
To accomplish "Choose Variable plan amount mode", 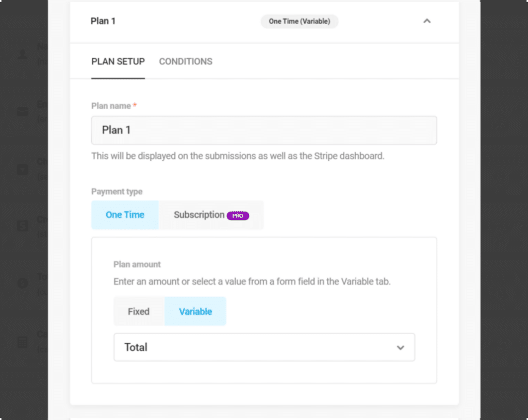I will tap(195, 311).
